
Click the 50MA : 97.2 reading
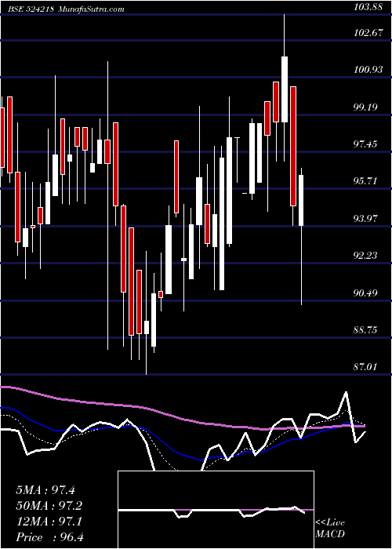pyautogui.click(x=49, y=506)
